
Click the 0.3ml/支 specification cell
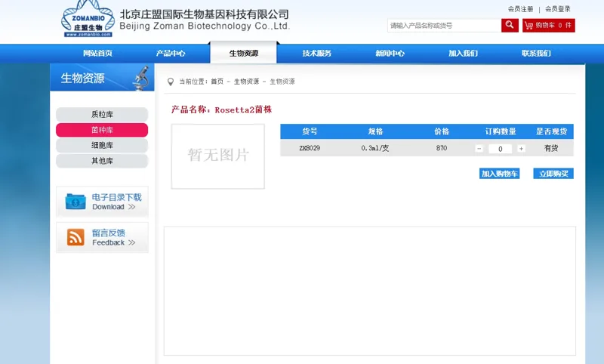click(x=374, y=148)
